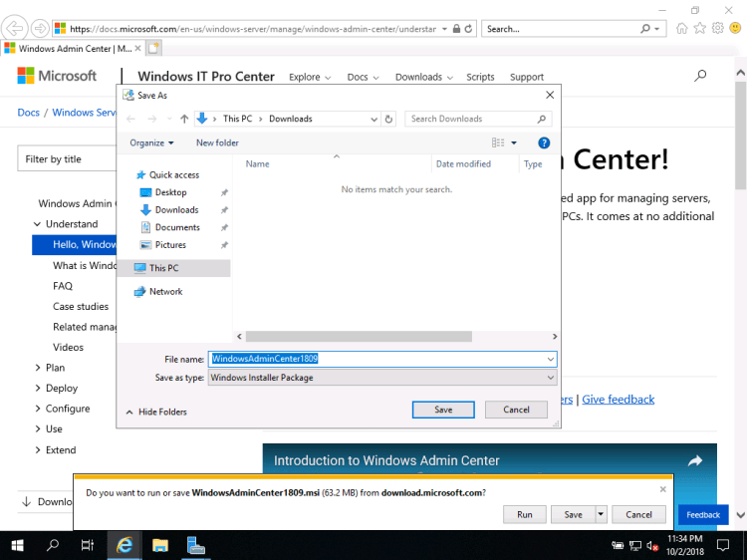Screen dimensions: 747x560
Task: Select Documents in Quick access
Action: click(x=177, y=227)
